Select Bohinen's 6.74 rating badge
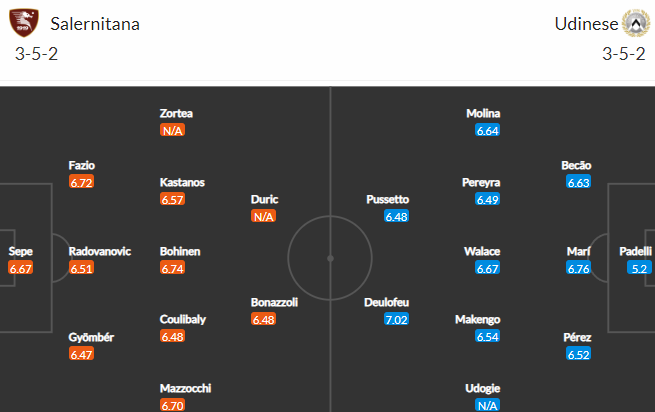This screenshot has width=655, height=412. click(172, 268)
